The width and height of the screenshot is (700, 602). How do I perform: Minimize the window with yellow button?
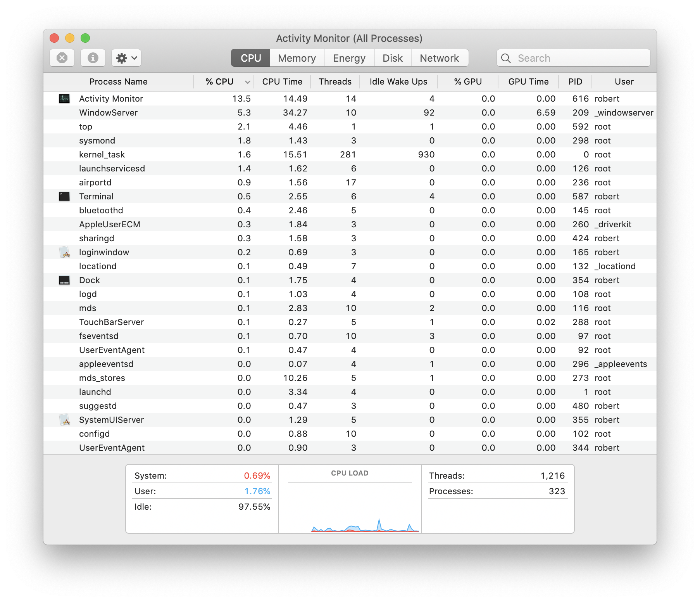[x=70, y=38]
